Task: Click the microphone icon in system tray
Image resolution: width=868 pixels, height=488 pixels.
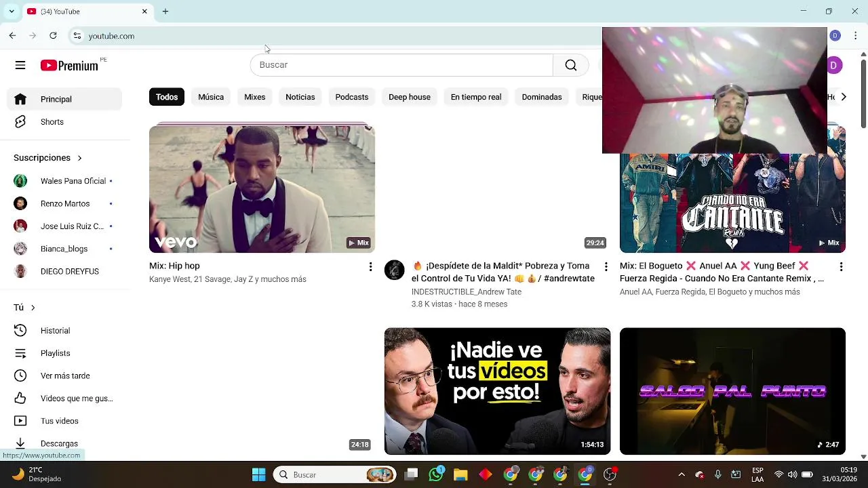Action: (717, 474)
